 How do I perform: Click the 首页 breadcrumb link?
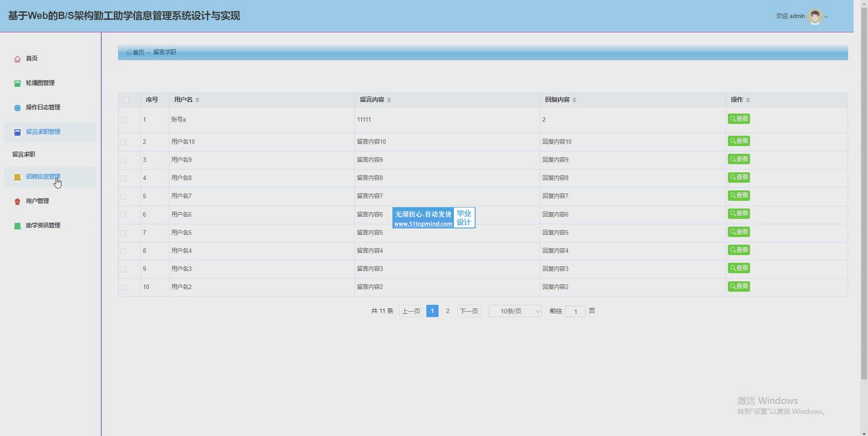click(136, 52)
